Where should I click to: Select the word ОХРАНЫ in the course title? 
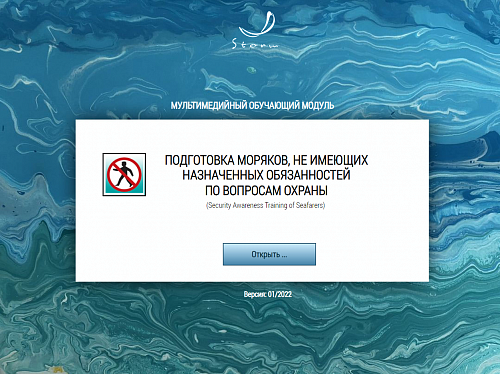pyautogui.click(x=306, y=190)
